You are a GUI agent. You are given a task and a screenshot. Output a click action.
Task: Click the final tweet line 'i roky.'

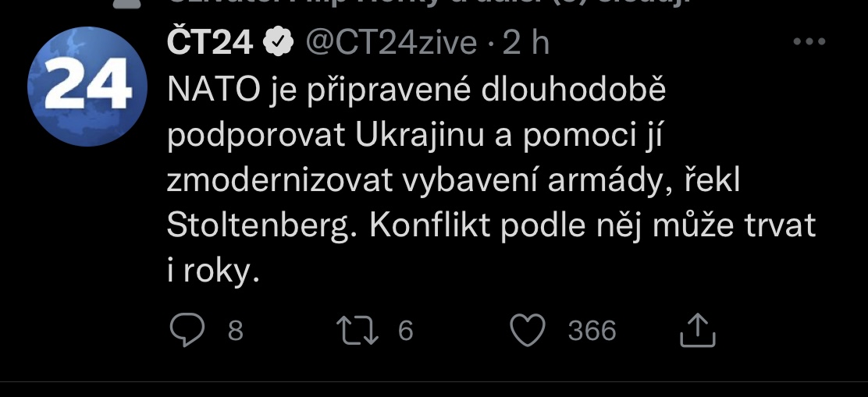[212, 271]
